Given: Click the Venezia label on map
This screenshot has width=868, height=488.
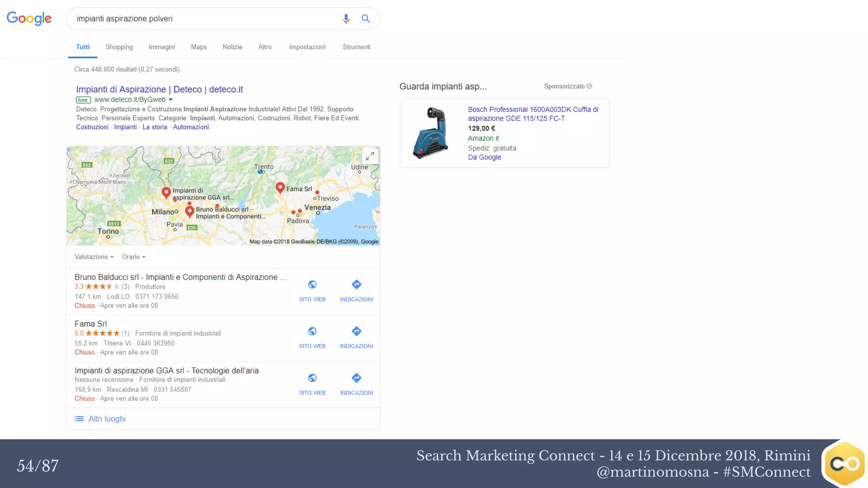Looking at the screenshot, I should click(x=317, y=207).
